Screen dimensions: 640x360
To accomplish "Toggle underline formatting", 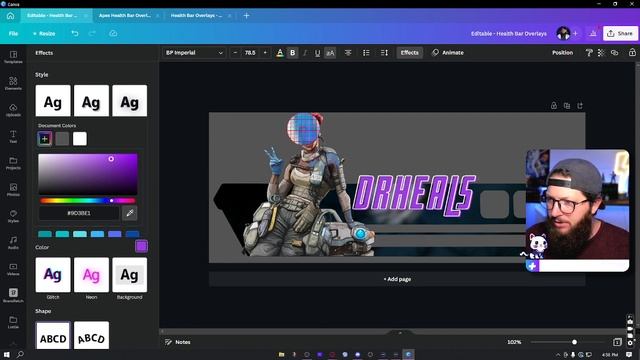I will click(x=317, y=53).
